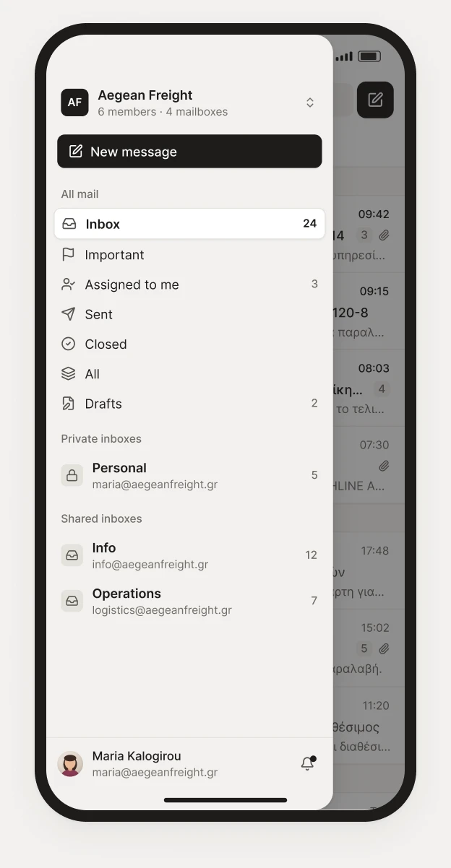Click the Drafts count 2

click(314, 404)
